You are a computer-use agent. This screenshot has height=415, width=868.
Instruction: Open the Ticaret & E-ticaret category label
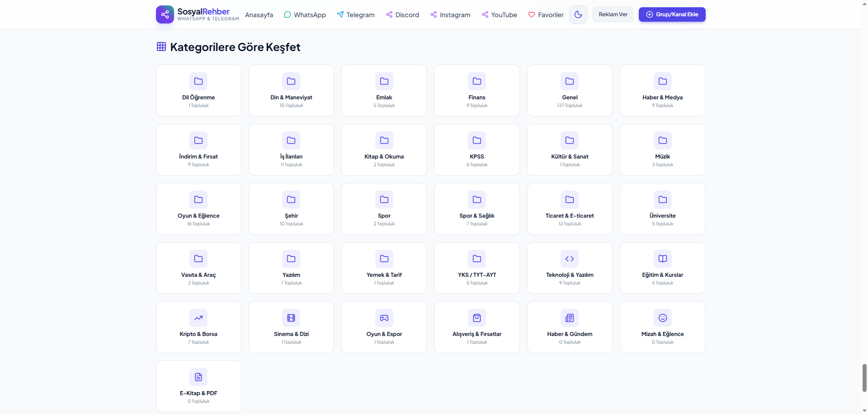click(570, 216)
